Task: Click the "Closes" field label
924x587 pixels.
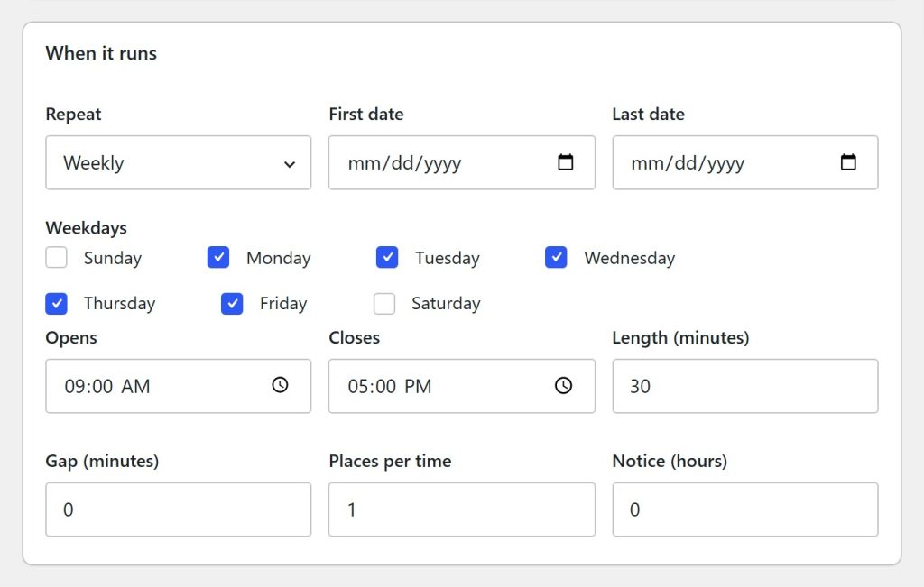Action: [354, 338]
